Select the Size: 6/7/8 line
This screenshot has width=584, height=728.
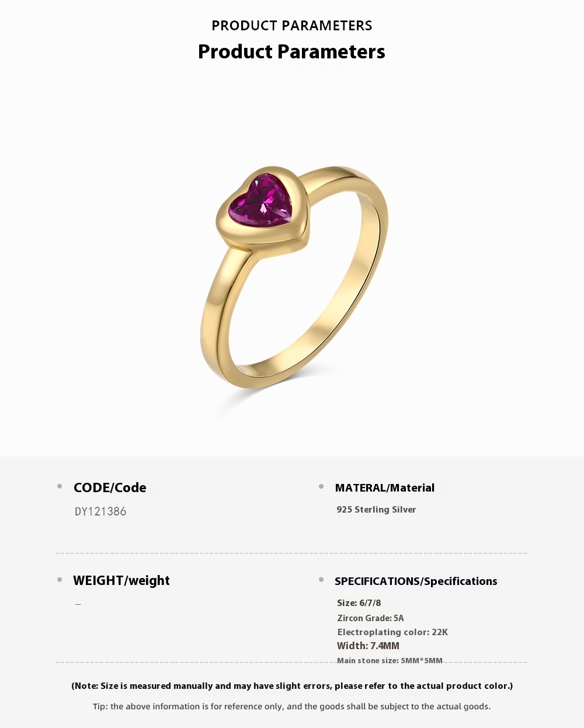tap(359, 603)
